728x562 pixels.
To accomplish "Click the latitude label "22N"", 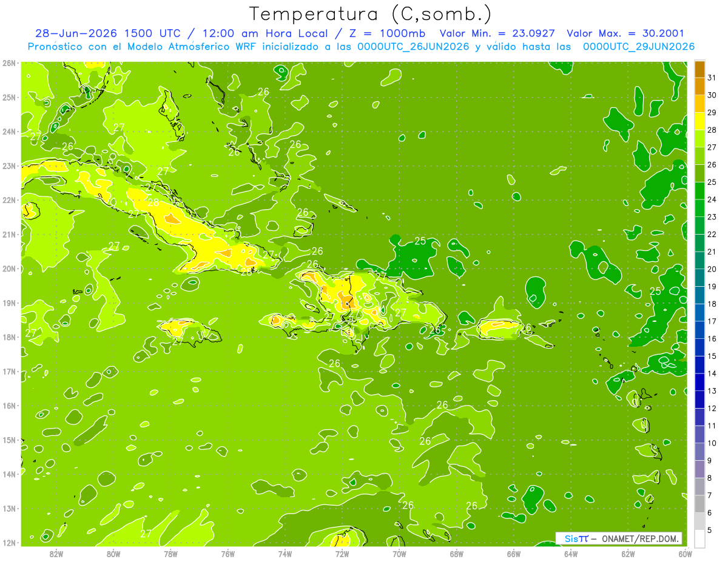I will point(9,200).
